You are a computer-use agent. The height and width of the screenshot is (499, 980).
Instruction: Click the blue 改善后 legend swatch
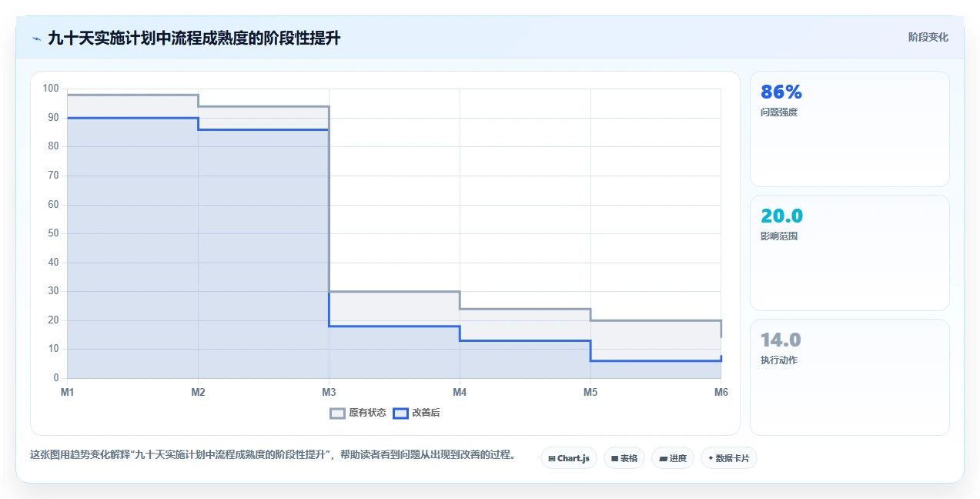tap(400, 413)
